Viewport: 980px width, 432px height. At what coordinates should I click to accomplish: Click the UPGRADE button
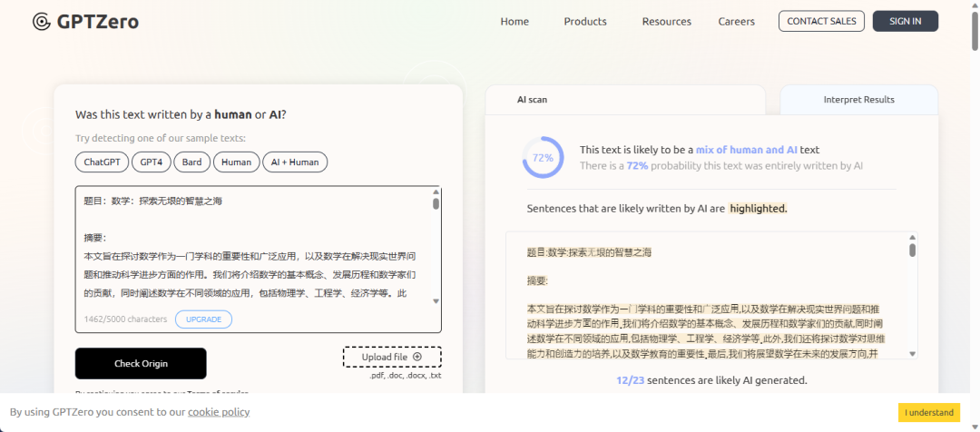[x=204, y=319]
